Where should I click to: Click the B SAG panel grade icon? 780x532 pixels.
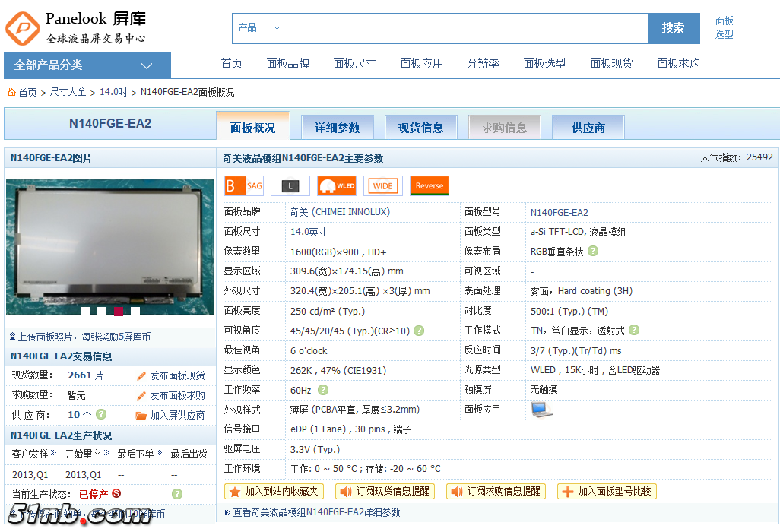click(x=243, y=185)
